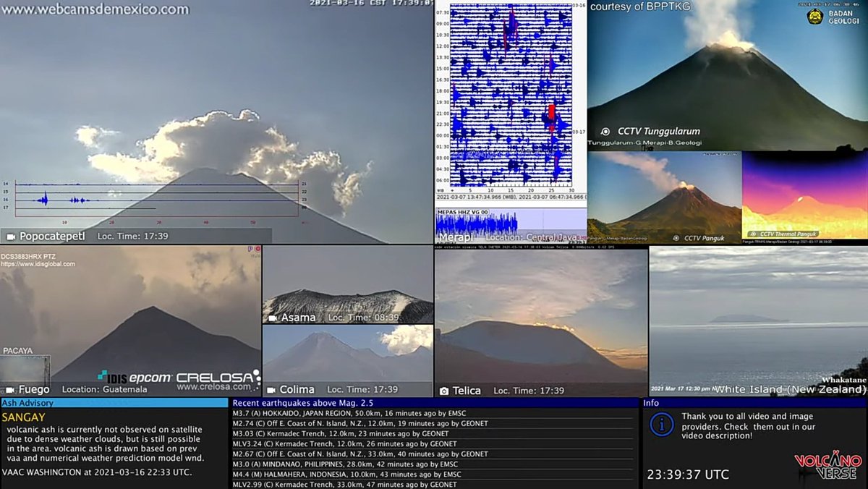The width and height of the screenshot is (868, 489).
Task: Click the photo camera icon beside Telica
Action: (443, 391)
